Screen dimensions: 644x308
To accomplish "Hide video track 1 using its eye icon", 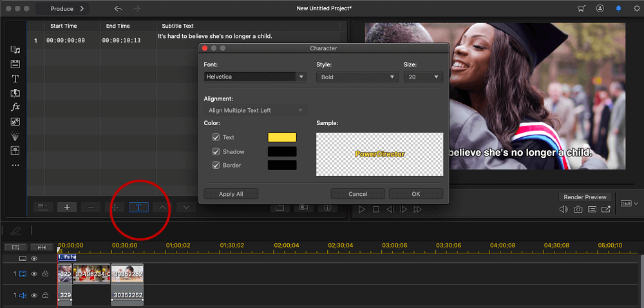I will click(x=35, y=273).
